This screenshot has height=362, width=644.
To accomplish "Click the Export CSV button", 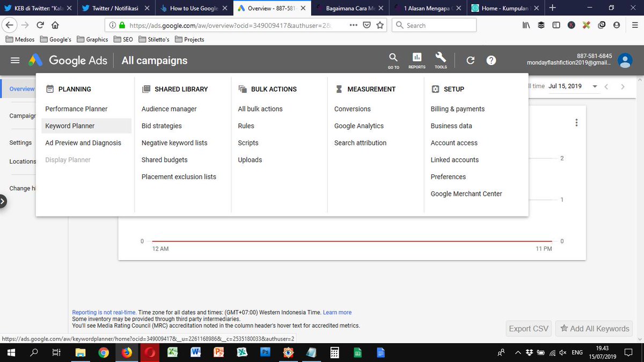I will (529, 329).
